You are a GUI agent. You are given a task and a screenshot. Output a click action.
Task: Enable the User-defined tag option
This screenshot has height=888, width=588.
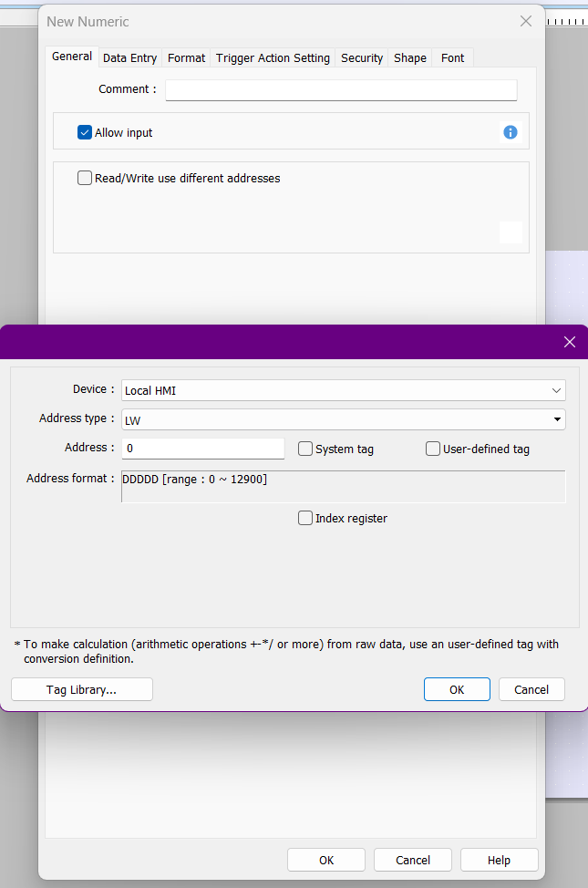(433, 449)
